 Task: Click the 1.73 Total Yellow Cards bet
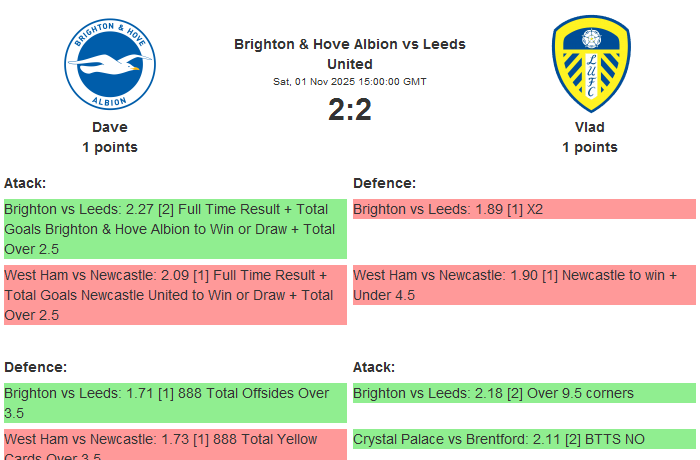click(x=175, y=444)
